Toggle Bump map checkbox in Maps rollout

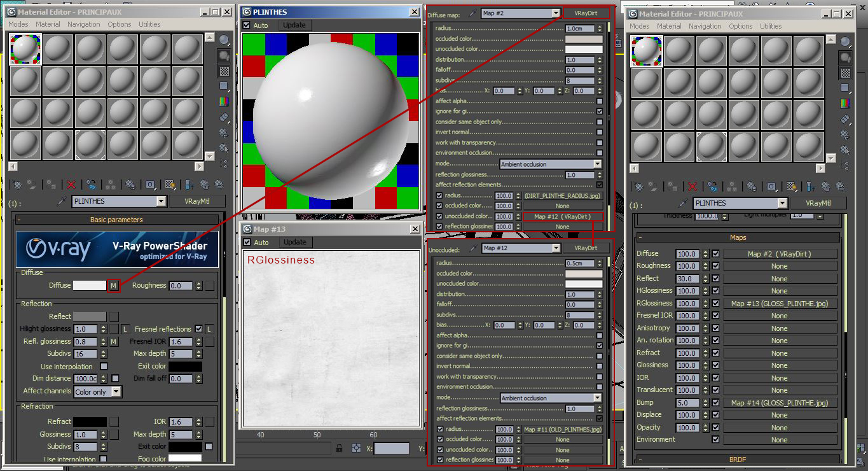click(x=715, y=402)
